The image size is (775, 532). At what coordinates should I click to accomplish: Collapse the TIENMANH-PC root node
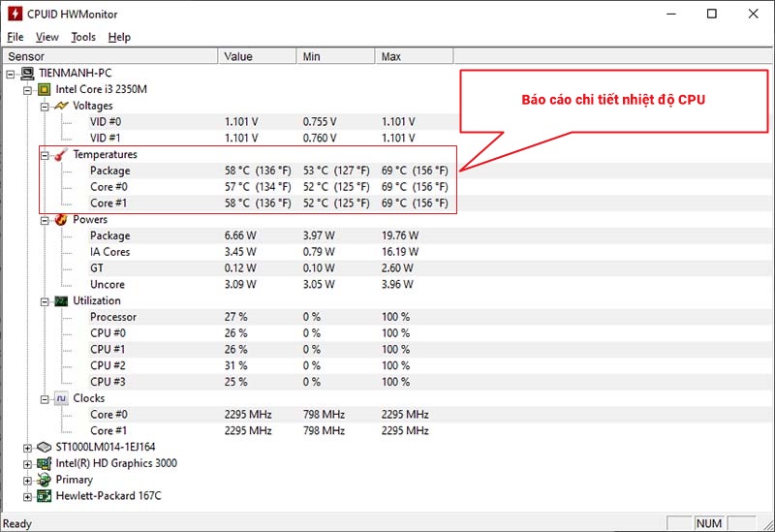pyautogui.click(x=11, y=75)
